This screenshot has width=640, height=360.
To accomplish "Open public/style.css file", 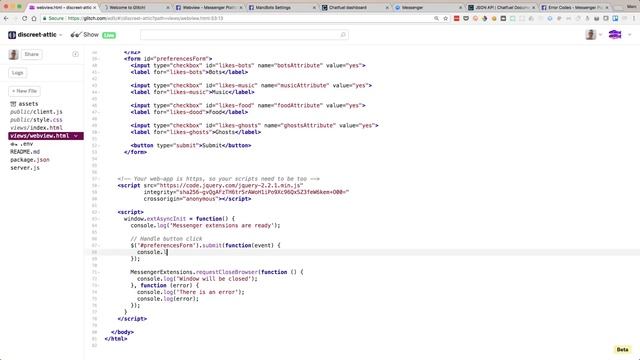I will pos(36,120).
